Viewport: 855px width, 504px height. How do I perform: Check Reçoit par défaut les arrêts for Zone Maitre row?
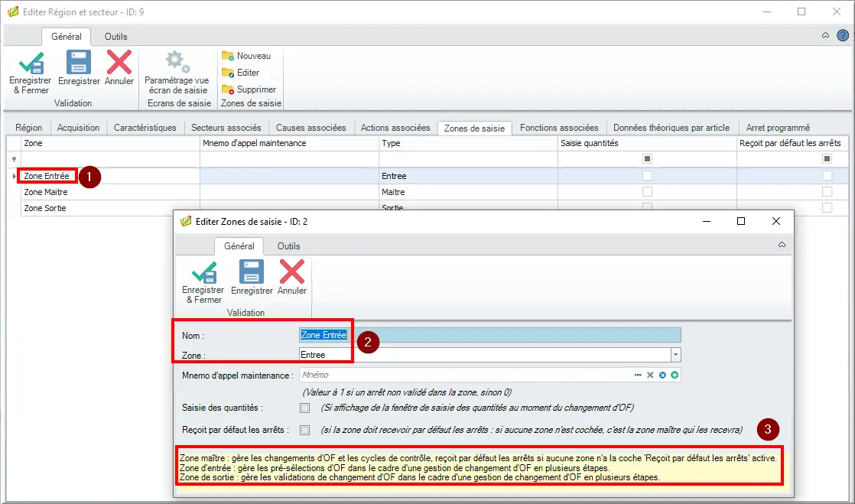[x=827, y=191]
